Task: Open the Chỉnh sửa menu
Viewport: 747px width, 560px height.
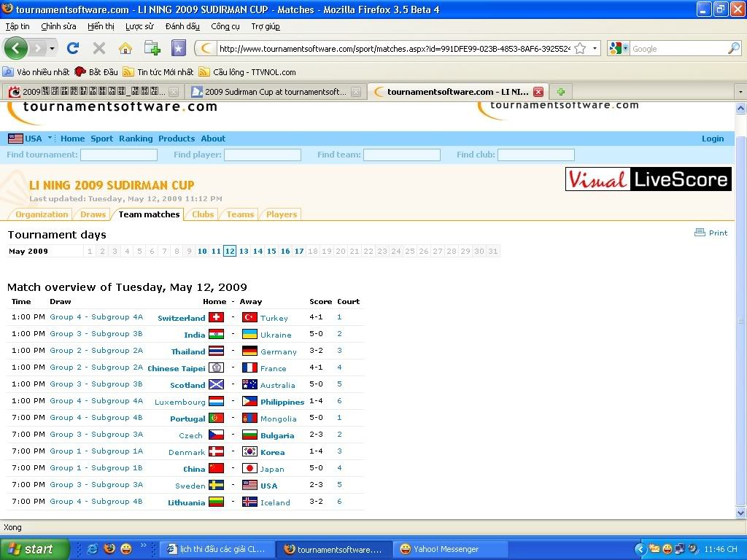Action: tap(58, 26)
